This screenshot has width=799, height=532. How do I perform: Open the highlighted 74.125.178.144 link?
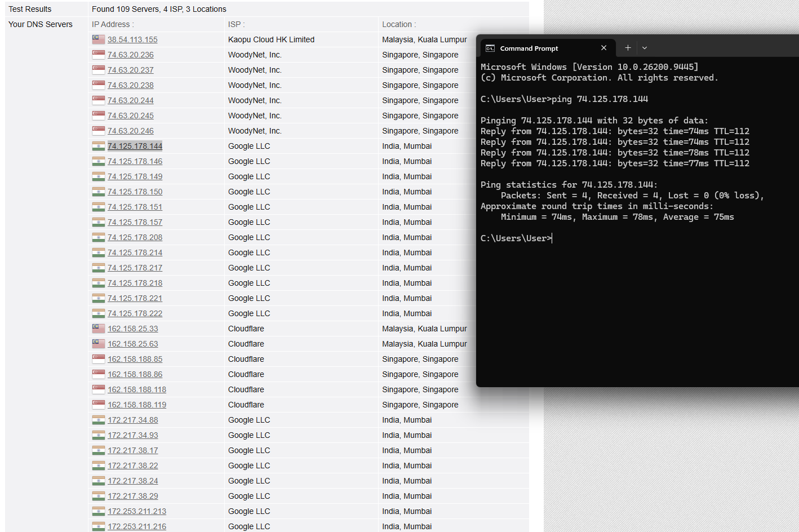coord(135,146)
